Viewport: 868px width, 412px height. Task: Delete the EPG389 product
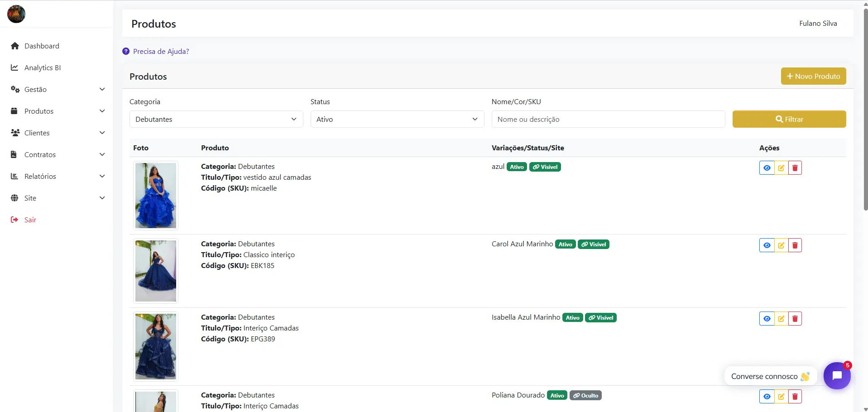(795, 319)
